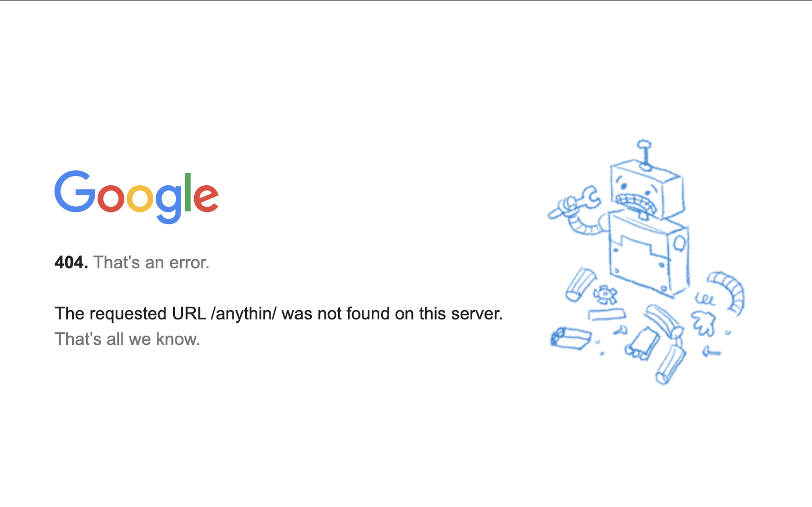Click the Google logo

point(136,196)
